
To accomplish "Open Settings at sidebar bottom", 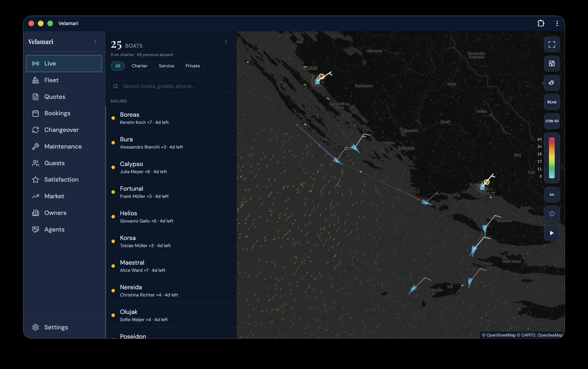I will tap(64, 327).
